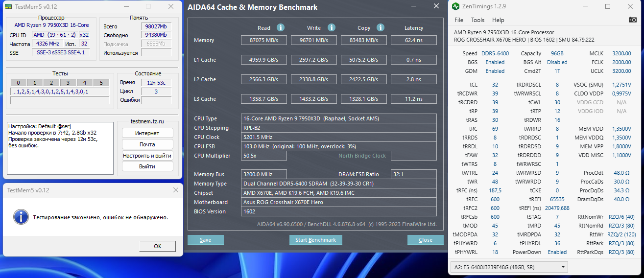
Task: Select test box 1 in TestMem5
Action: [x=35, y=82]
